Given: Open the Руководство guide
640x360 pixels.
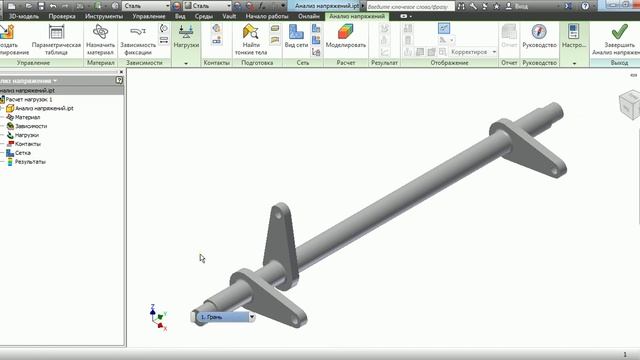Looking at the screenshot, I should tap(540, 37).
